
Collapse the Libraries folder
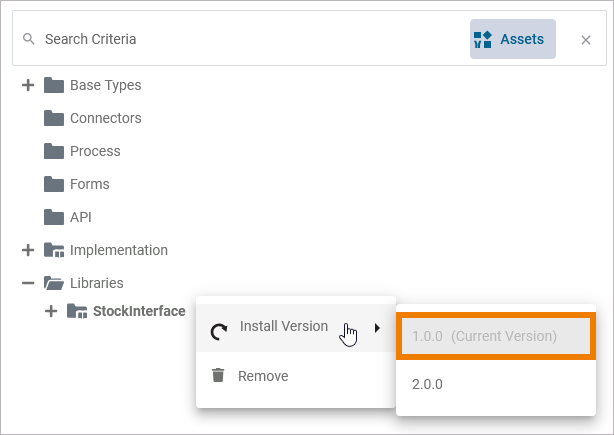(x=28, y=283)
